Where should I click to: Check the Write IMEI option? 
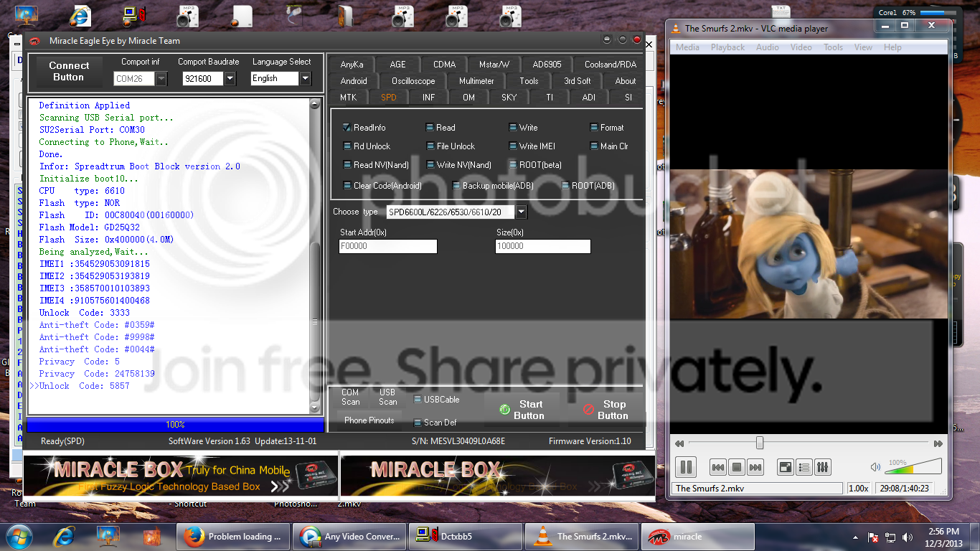[x=513, y=146]
